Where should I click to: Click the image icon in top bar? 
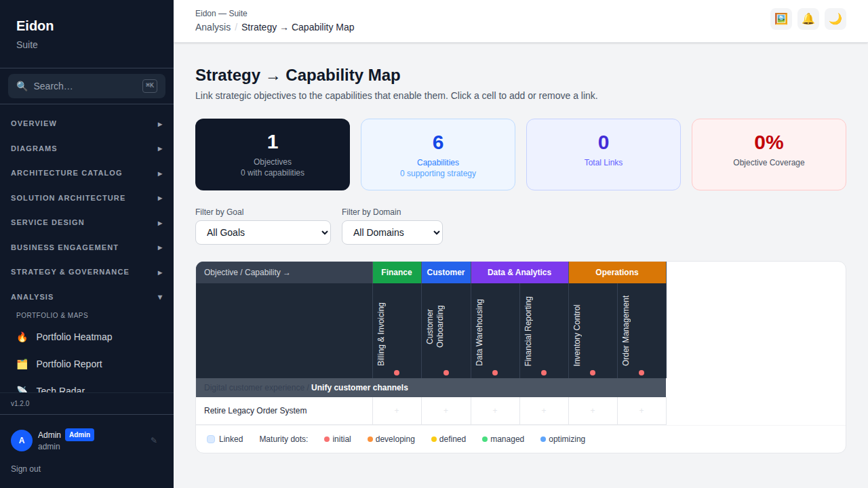pos(781,19)
